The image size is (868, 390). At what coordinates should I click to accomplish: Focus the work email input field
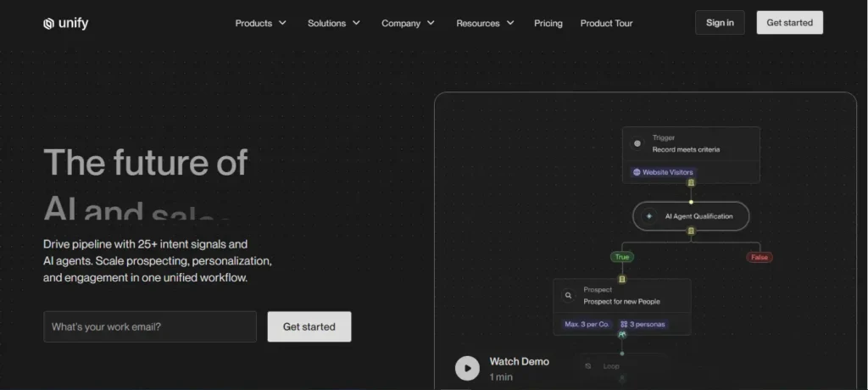[x=150, y=326]
